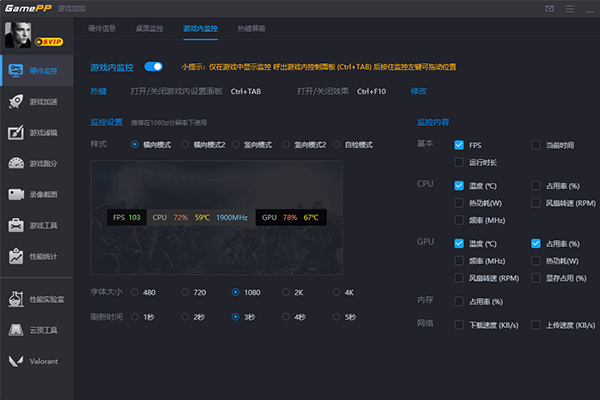This screenshot has height=400, width=600.
Task: Uncheck the GPU 占用率 (%) checkbox
Action: (x=536, y=243)
